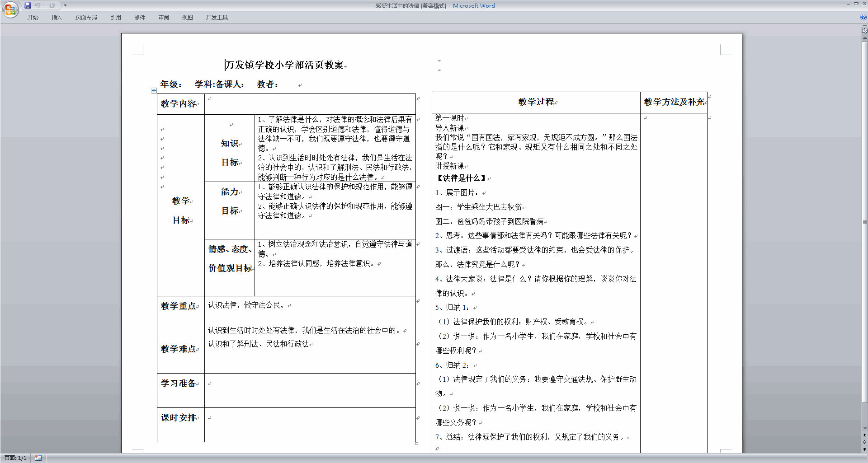This screenshot has width=868, height=463.
Task: Click the vertical scrollbar thumb
Action: click(x=864, y=222)
